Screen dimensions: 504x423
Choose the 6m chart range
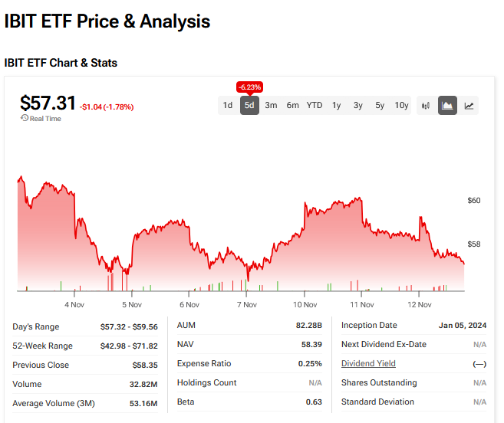point(292,106)
